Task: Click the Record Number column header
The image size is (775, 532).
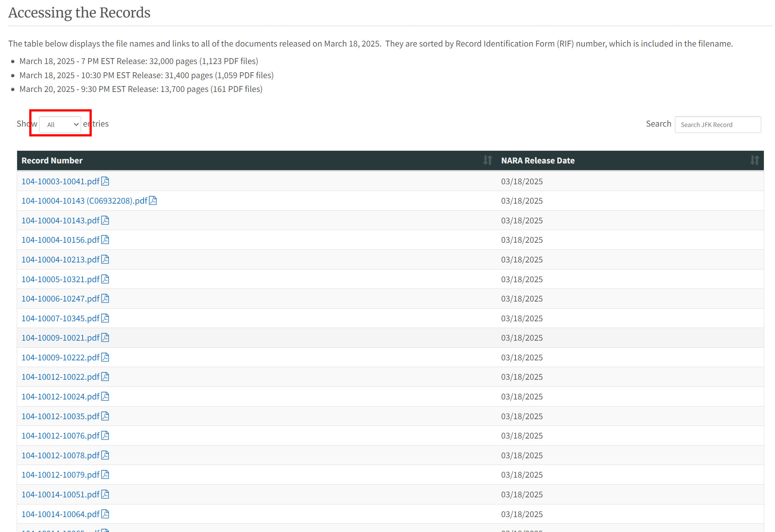Action: 52,160
